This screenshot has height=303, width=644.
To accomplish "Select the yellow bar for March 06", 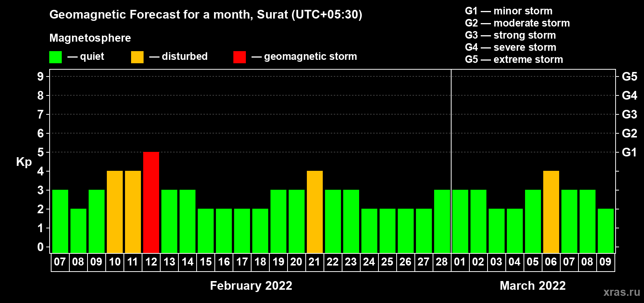I will coord(551,212).
